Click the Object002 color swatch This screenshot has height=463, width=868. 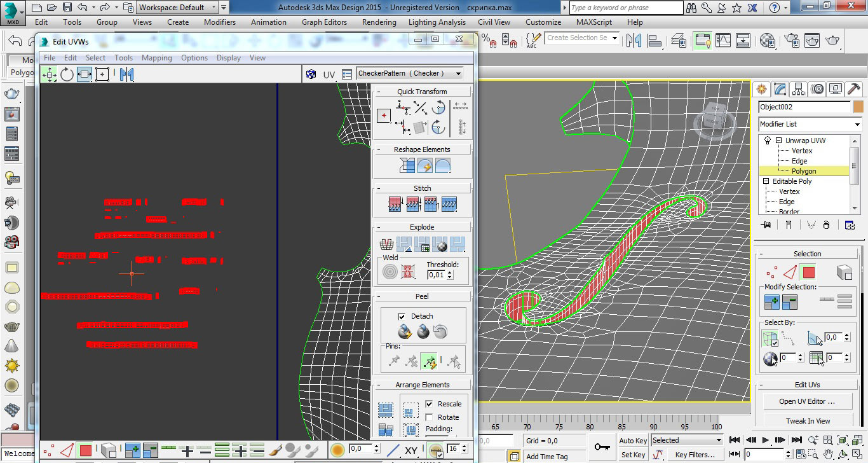pyautogui.click(x=858, y=107)
